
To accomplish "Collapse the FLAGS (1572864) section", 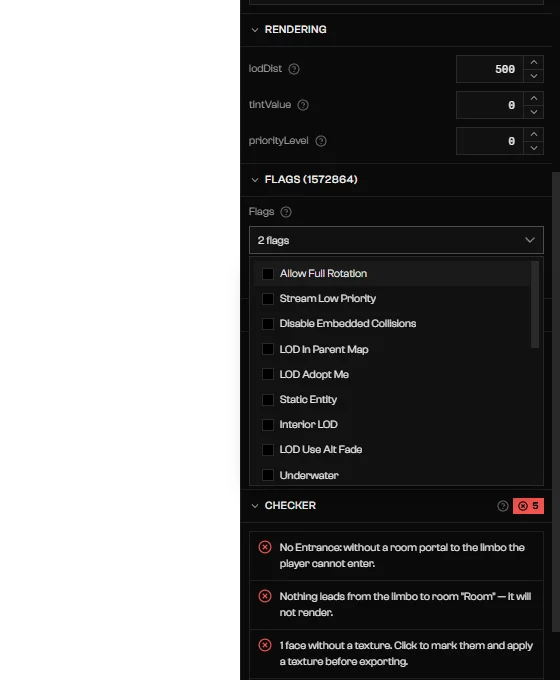I will (x=255, y=180).
